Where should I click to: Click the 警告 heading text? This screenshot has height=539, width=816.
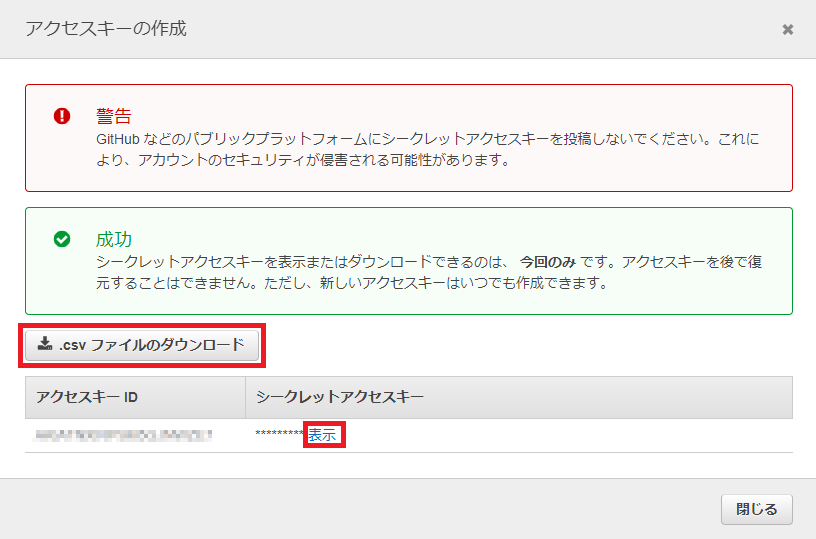(x=113, y=116)
